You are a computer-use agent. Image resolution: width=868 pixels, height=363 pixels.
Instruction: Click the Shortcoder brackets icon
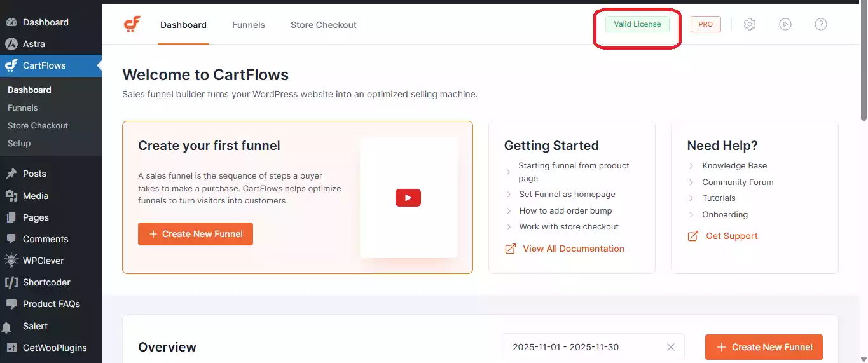point(11,282)
